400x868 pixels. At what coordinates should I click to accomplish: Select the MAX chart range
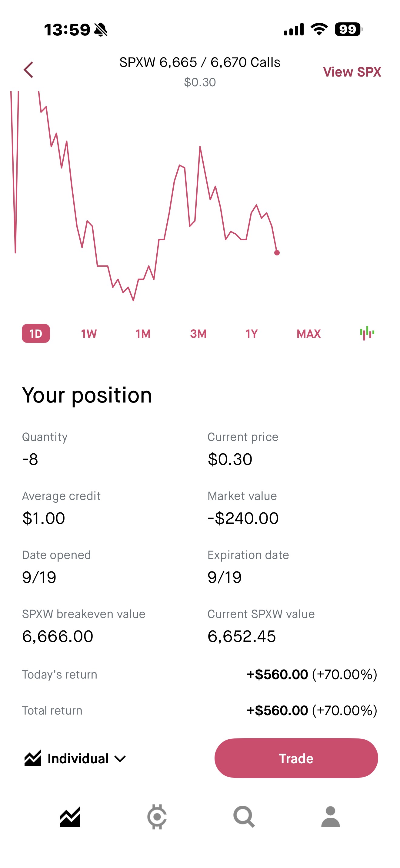[308, 334]
